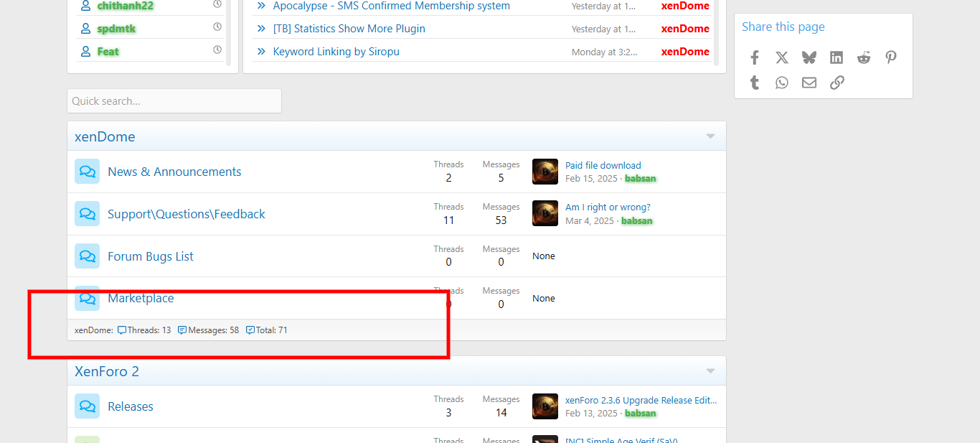Click avatar beside xenForo 2.3.6 Upgrade Release
This screenshot has height=443, width=980.
coord(545,406)
